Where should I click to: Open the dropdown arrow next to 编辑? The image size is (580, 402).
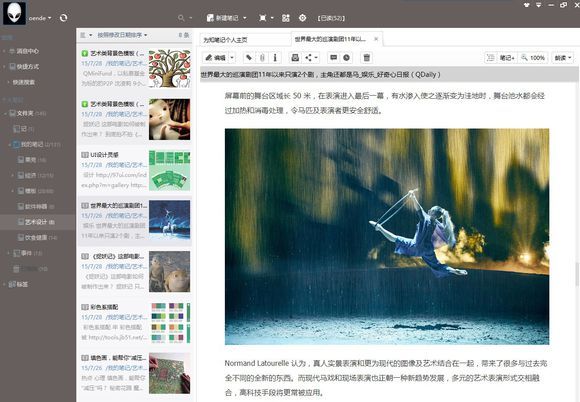[x=232, y=58]
